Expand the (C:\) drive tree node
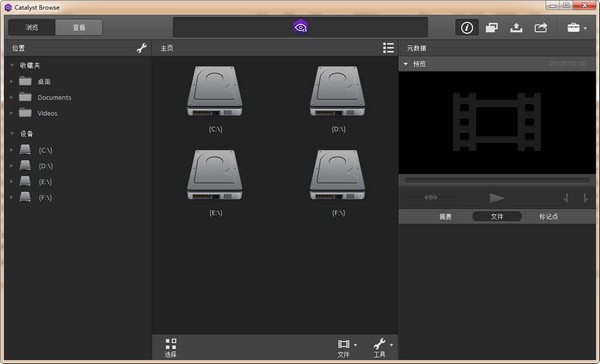Image resolution: width=600 pixels, height=364 pixels. coord(11,150)
